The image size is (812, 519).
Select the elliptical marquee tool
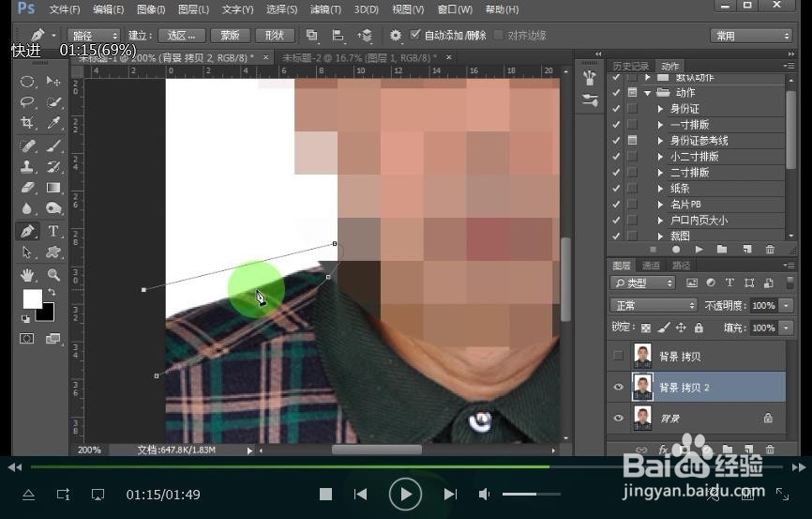[x=27, y=82]
